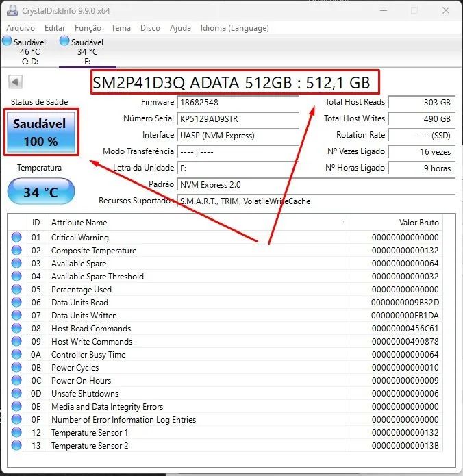Select status orb for Temperature Sensor 2 row
Image resolution: width=463 pixels, height=476 pixels.
(x=16, y=445)
